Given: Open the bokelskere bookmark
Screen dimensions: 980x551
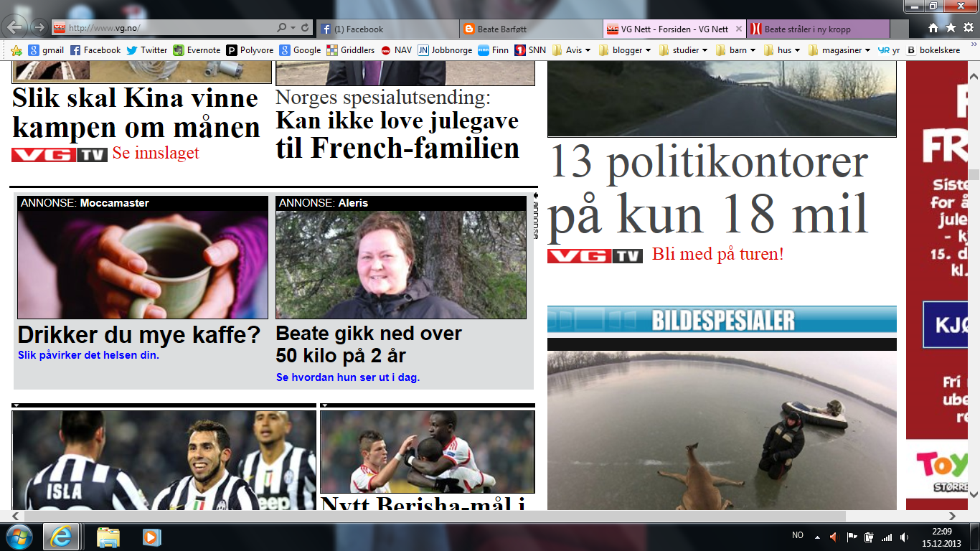Looking at the screenshot, I should click(x=933, y=50).
